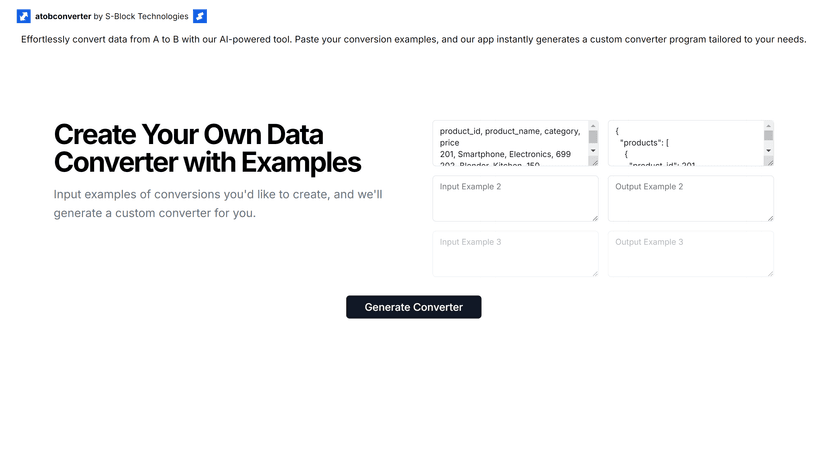The width and height of the screenshot is (828, 475).
Task: Focus the Input Example 3 field
Action: tap(515, 254)
